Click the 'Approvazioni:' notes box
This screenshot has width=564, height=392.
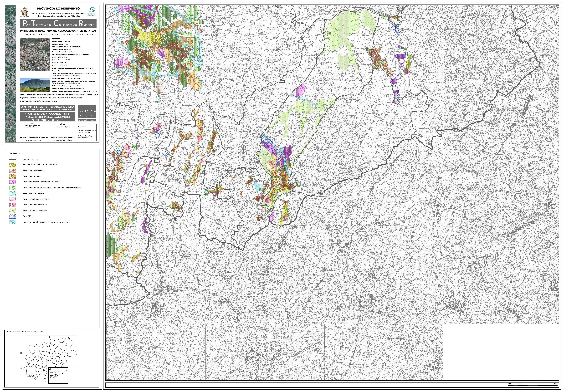(x=87, y=132)
